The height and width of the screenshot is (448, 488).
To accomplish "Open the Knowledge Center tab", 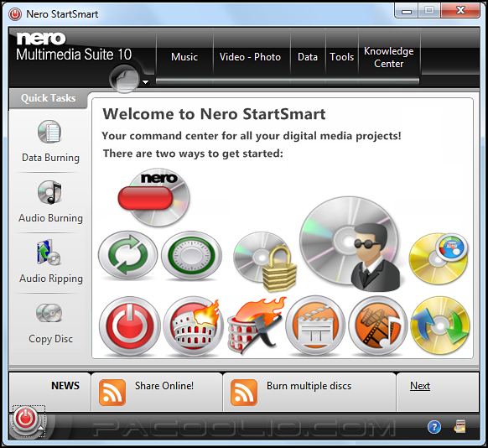I will pyautogui.click(x=389, y=57).
